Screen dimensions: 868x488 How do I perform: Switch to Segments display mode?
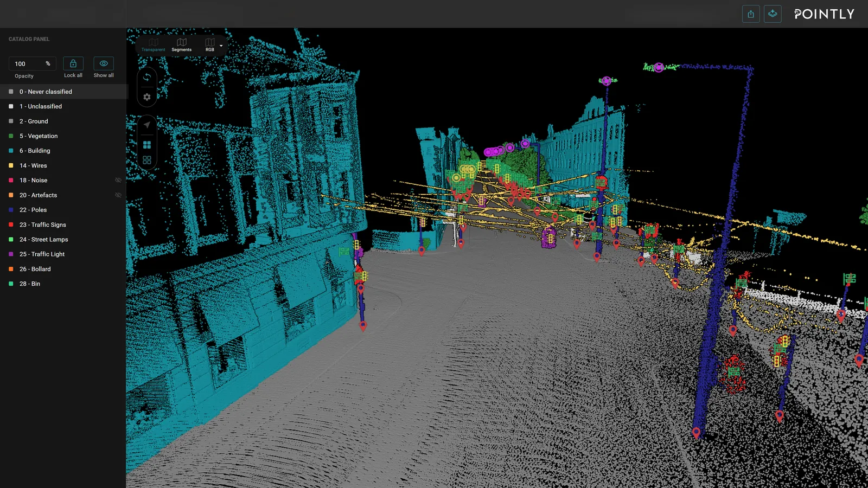coord(182,45)
